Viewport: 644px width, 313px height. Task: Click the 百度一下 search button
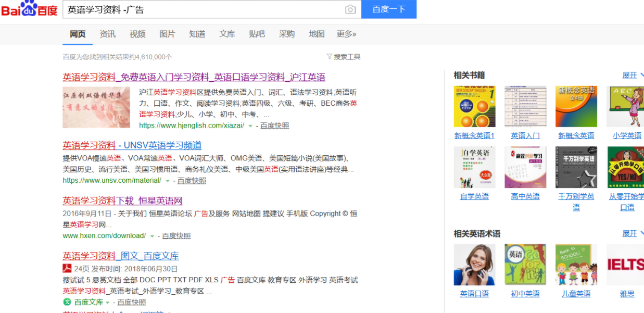coord(389,9)
